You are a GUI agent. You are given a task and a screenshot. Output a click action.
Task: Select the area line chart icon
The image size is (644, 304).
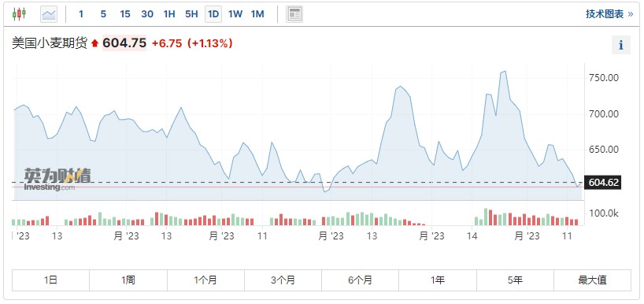click(x=49, y=14)
